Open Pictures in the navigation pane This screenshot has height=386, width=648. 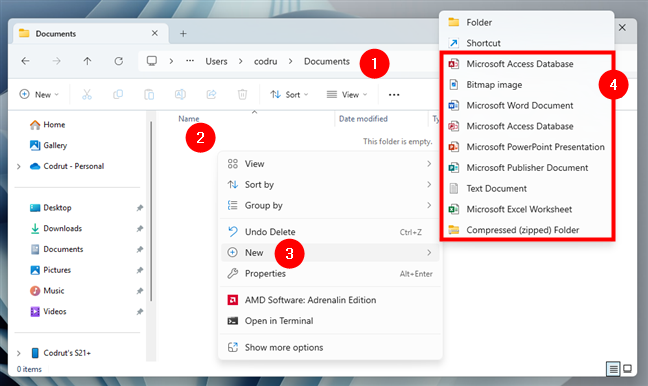50,270
